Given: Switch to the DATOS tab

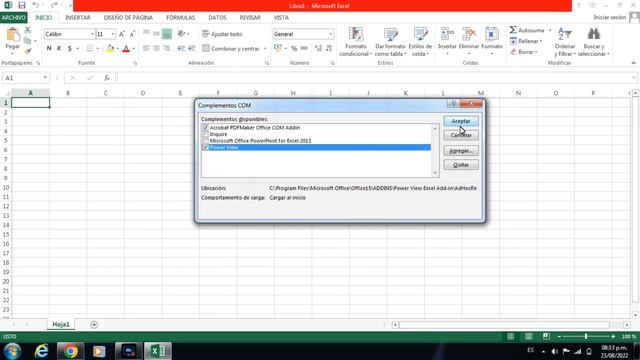Looking at the screenshot, I should (x=217, y=18).
